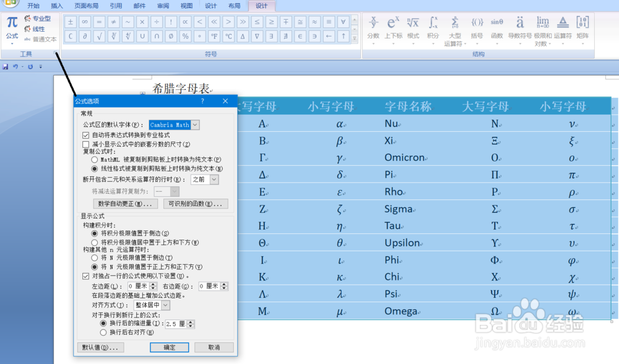Insert the proportional ∝ symbol
Screen dimensions: 619x364
[185, 22]
